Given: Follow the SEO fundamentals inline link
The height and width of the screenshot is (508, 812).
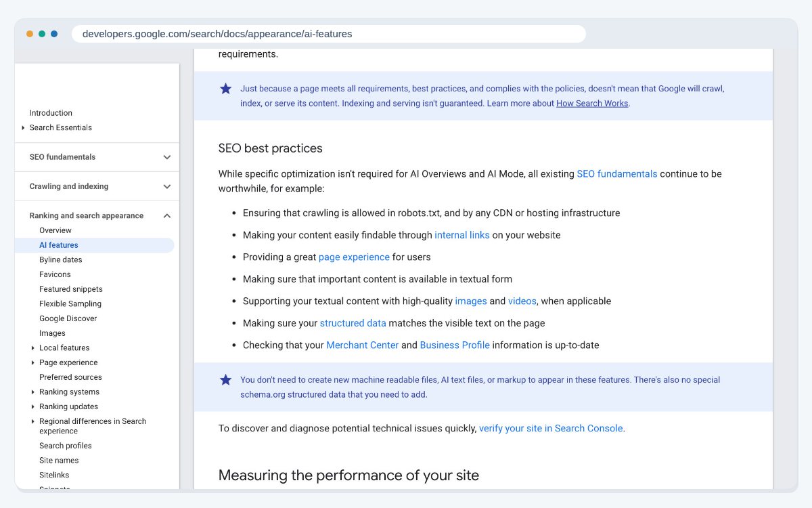Looking at the screenshot, I should coord(616,174).
